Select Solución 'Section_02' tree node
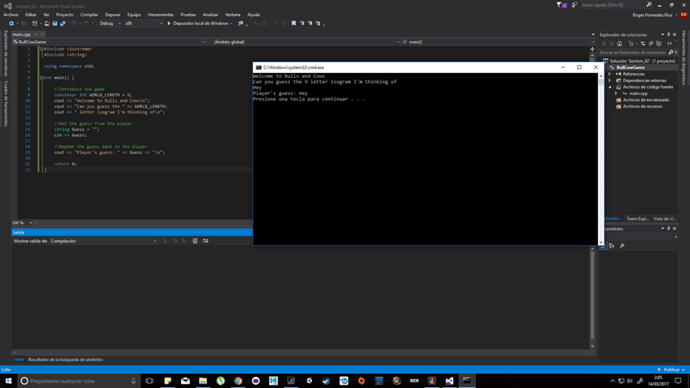Viewport: 690px width, 388px height. click(639, 61)
